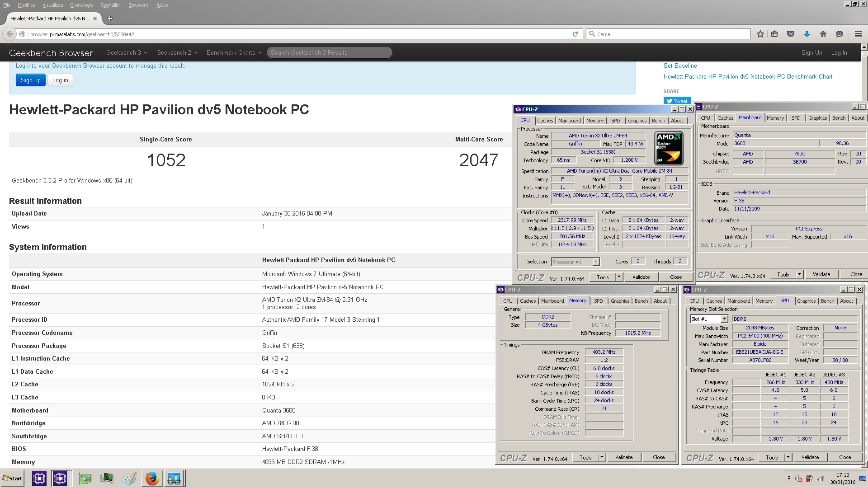Click the Part Number value EBE21UE8ACUA-8G-E
Screen dimensions: 868x488
tap(759, 352)
